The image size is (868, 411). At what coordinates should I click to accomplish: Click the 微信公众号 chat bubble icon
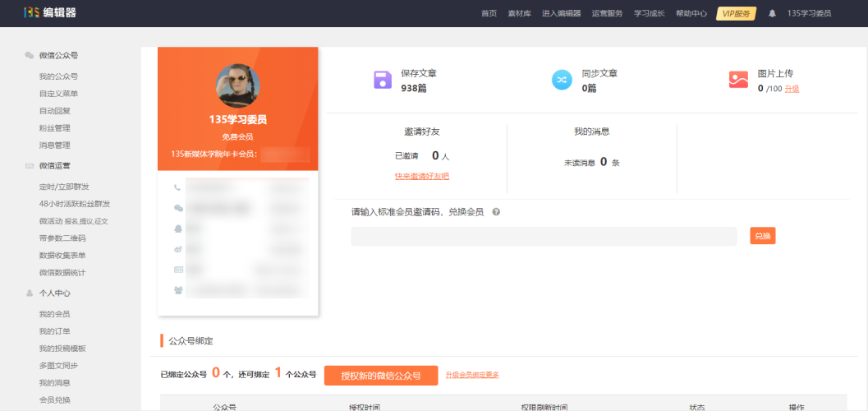[x=30, y=55]
